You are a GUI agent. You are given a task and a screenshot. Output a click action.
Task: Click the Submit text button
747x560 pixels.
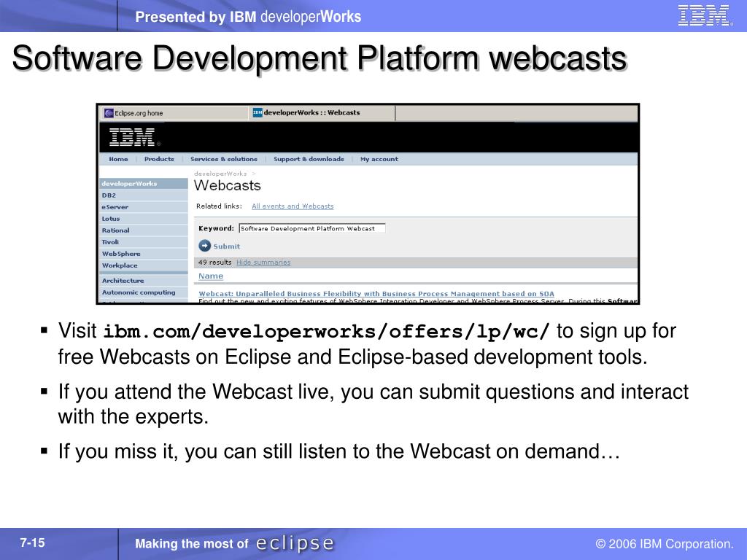click(x=227, y=246)
